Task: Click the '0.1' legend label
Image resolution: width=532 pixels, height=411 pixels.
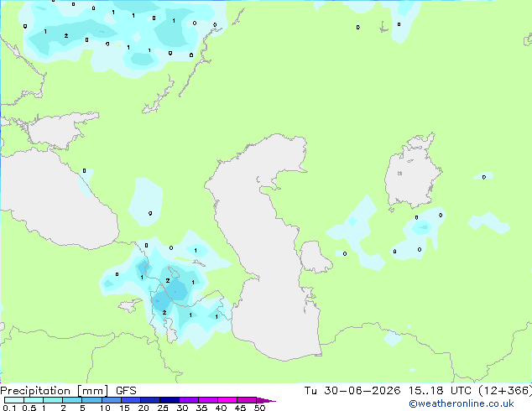Action: [10, 408]
